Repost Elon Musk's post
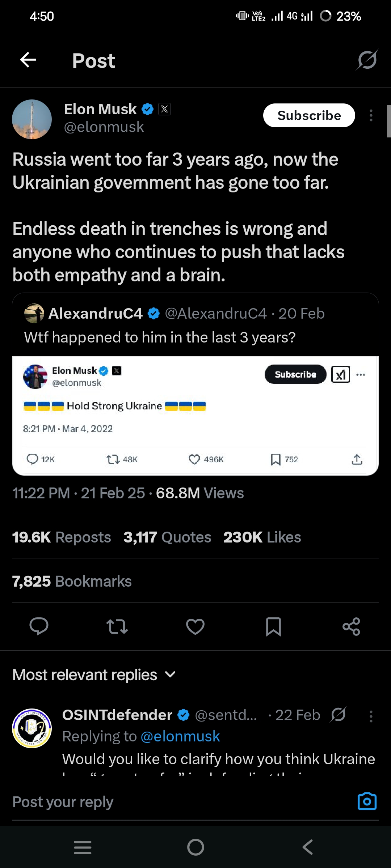The height and width of the screenshot is (868, 391). pyautogui.click(x=117, y=626)
